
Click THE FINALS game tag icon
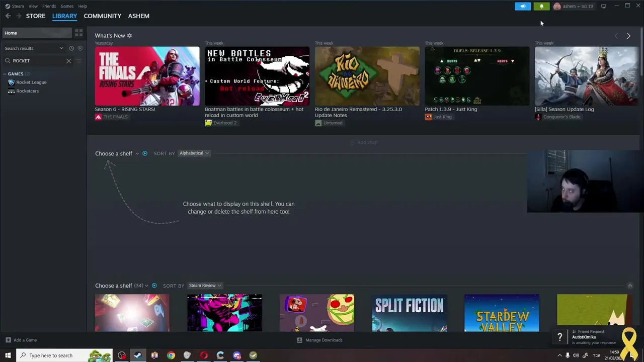tap(98, 117)
